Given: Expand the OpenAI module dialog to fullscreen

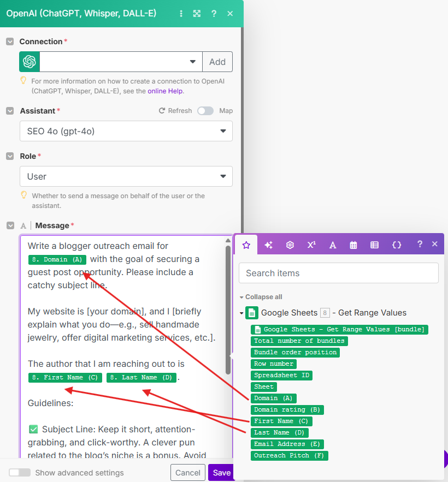Looking at the screenshot, I should click(197, 14).
